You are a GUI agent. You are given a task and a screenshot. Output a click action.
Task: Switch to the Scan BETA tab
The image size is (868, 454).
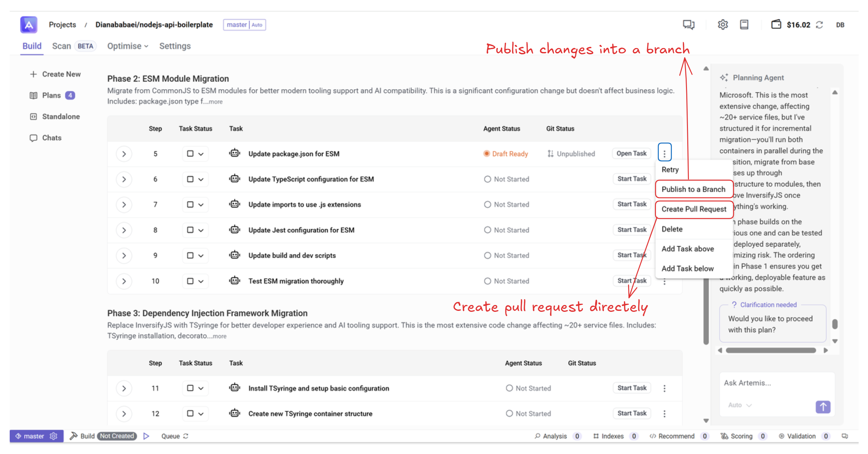pyautogui.click(x=62, y=46)
